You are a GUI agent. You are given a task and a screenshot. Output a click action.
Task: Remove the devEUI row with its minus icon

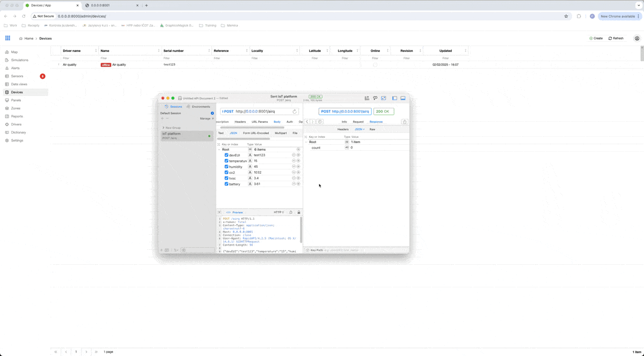(294, 155)
